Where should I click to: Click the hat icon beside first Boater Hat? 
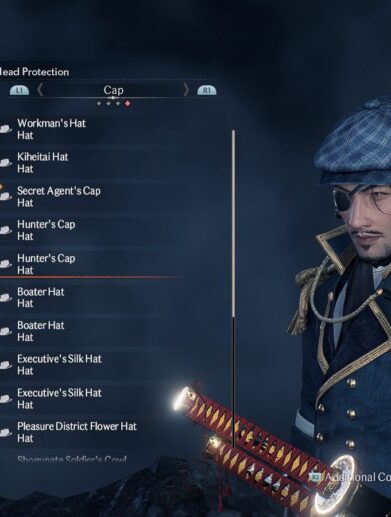(x=6, y=298)
